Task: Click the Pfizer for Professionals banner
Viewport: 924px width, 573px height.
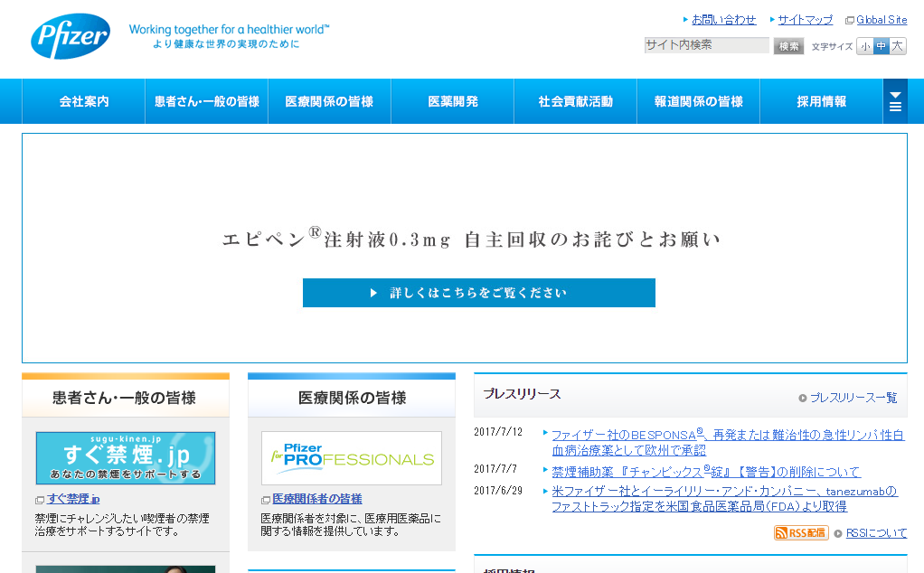Action: (x=351, y=458)
